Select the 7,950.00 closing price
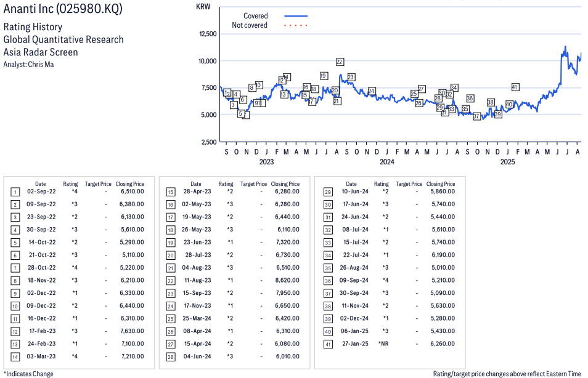This screenshot has width=588, height=378. 288,293
